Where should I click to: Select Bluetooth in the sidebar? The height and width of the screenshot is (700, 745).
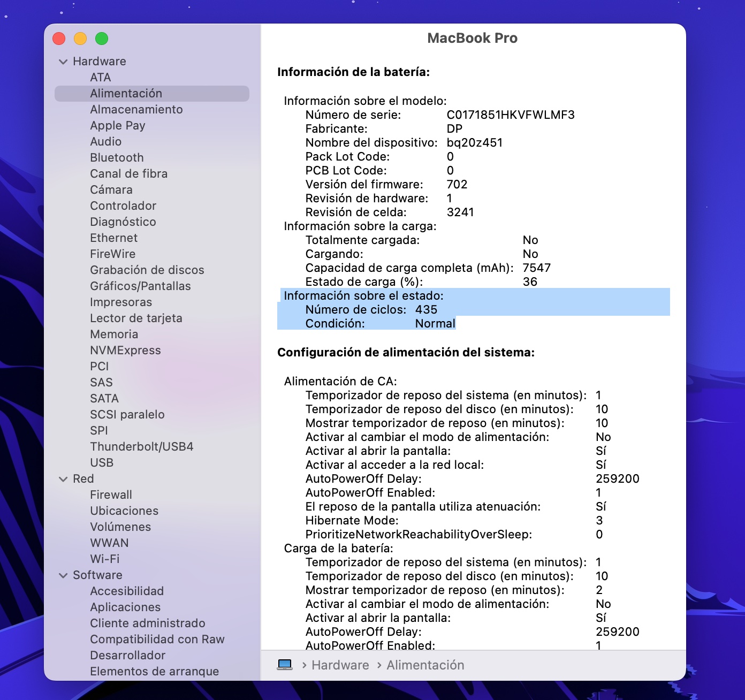[x=117, y=158]
